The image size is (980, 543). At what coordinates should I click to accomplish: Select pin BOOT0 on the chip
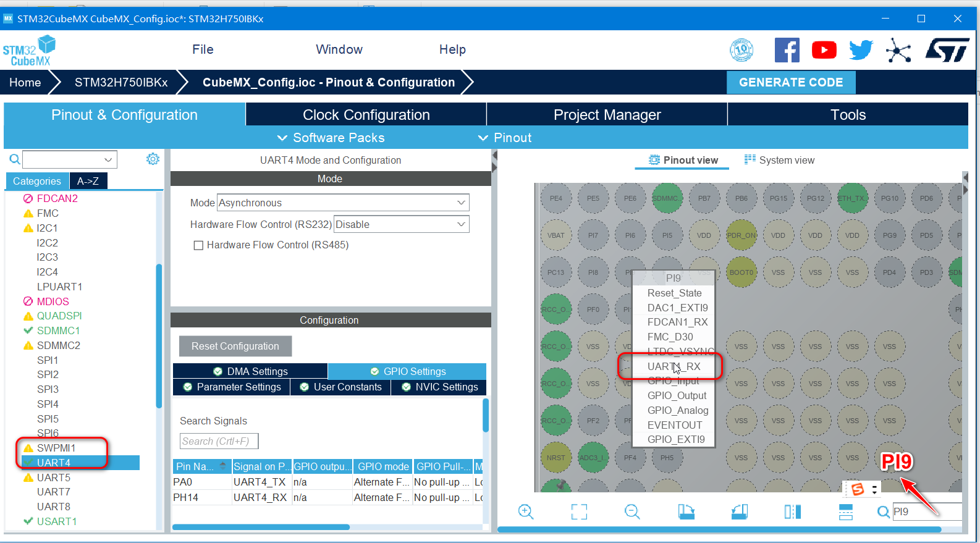[741, 272]
